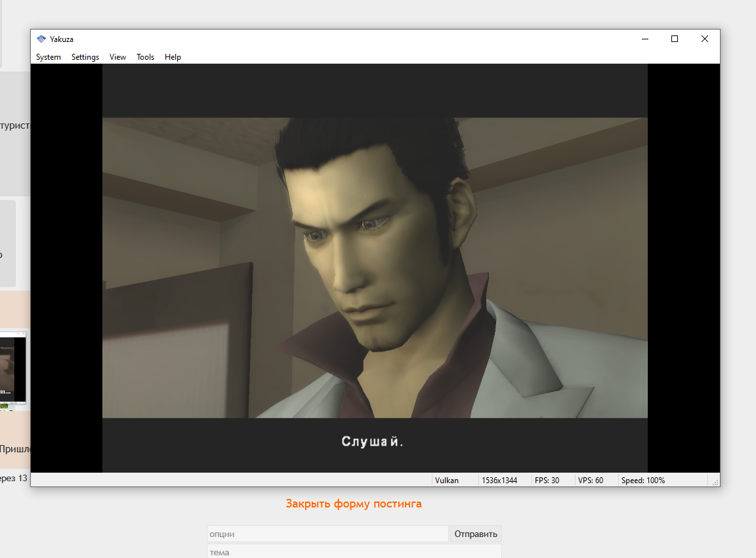Focus the 'тема' input field

point(354,551)
